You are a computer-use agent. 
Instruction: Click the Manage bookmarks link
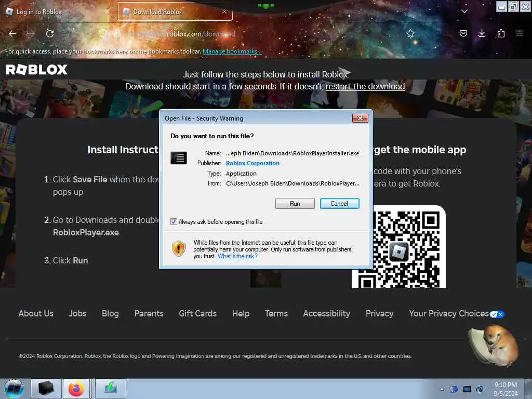[x=232, y=51]
